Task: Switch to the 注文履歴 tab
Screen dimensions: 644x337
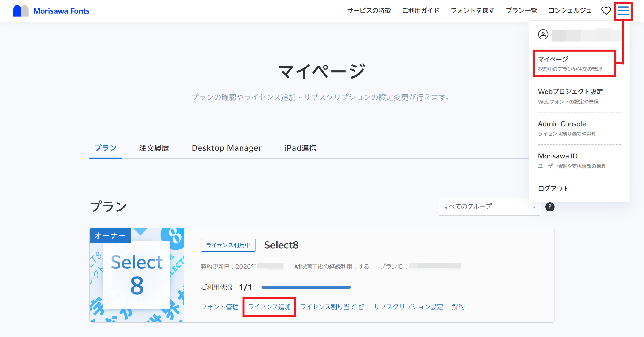Action: pyautogui.click(x=154, y=148)
